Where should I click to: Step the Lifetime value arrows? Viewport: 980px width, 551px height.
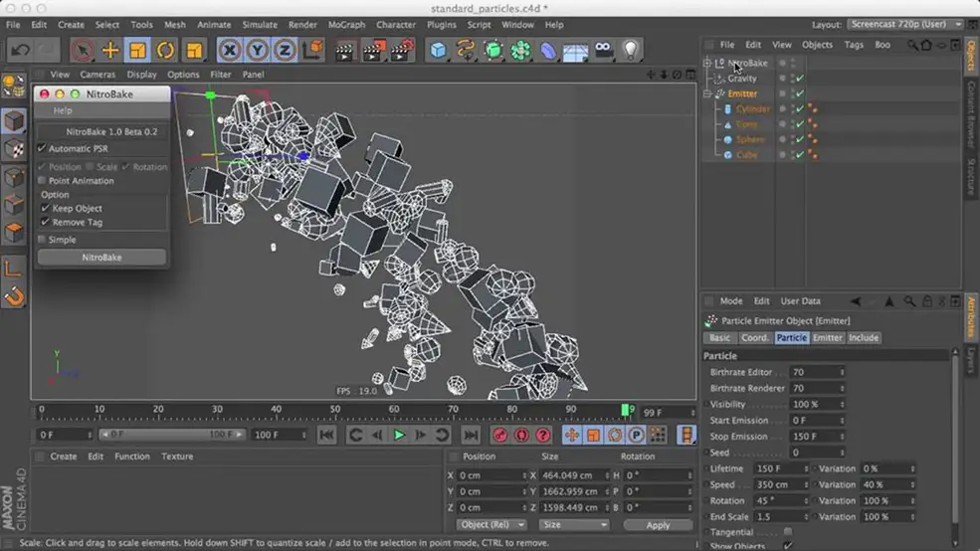806,468
